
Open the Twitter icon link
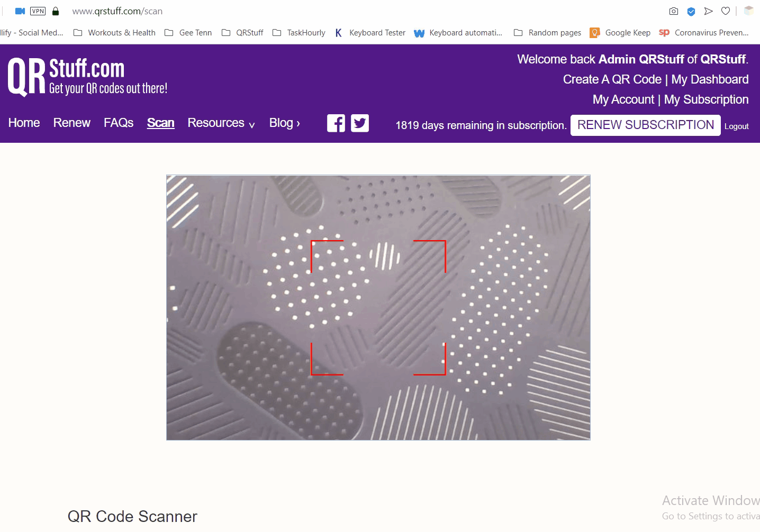360,123
